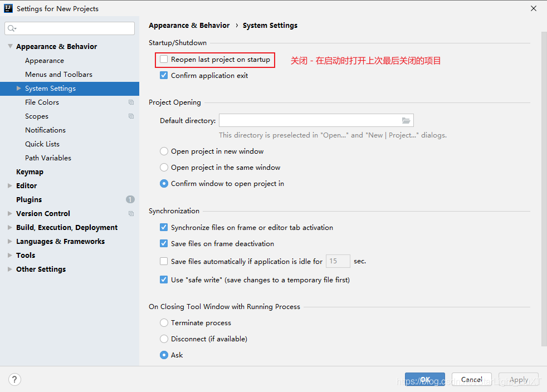Expand Languages & Frameworks arrow
The width and height of the screenshot is (547, 392).
click(10, 241)
